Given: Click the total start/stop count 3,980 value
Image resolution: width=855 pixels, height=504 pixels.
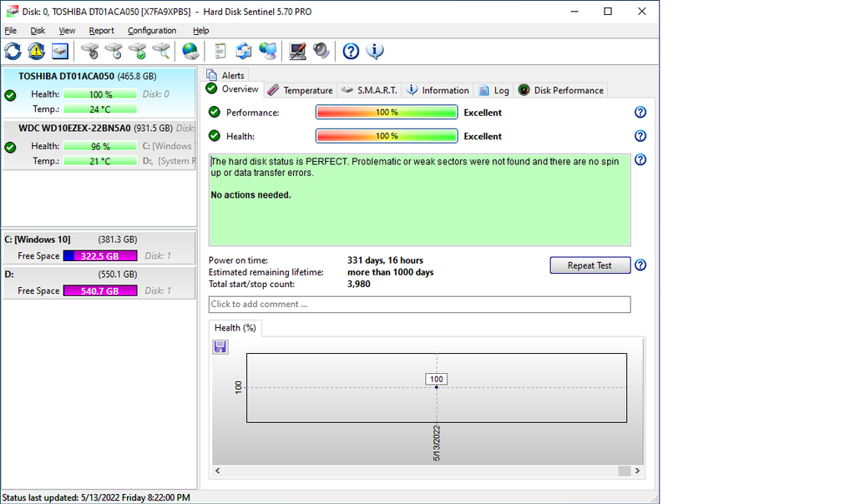Looking at the screenshot, I should point(359,284).
